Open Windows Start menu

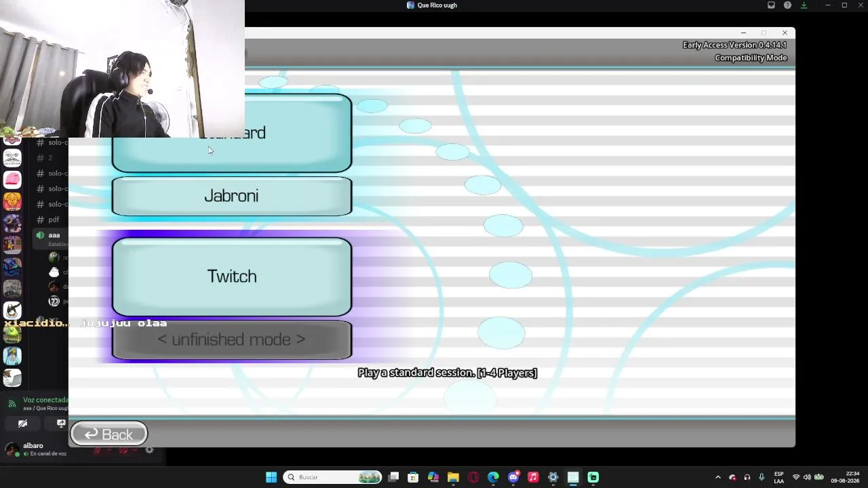coord(271,477)
